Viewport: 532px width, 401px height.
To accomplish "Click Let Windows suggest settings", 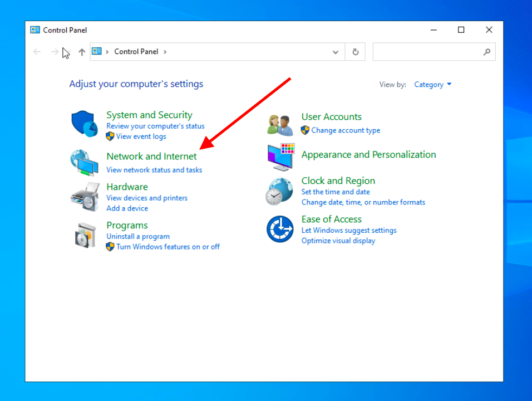I will [x=349, y=230].
